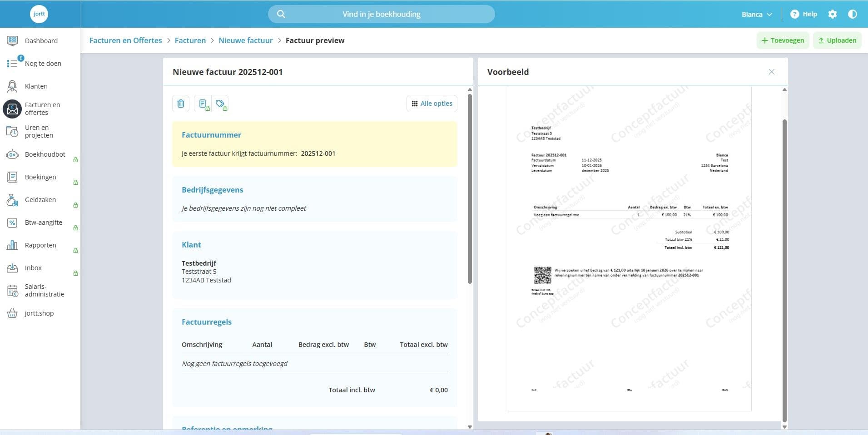Screen dimensions: 868x435
Task: Open the settings gear
Action: point(833,14)
